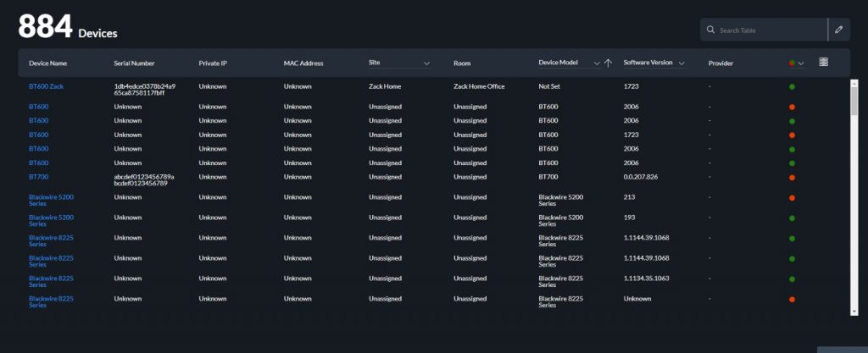Click the magnifying glass search icon
The image size is (868, 353).
click(x=710, y=30)
